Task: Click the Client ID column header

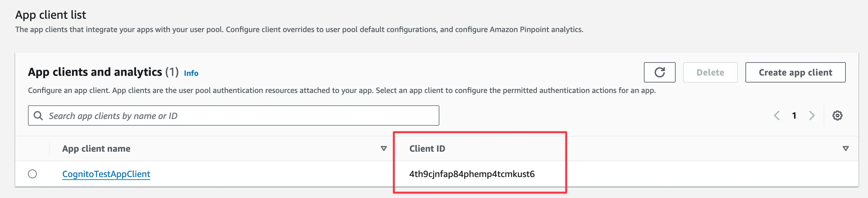Action: click(427, 148)
